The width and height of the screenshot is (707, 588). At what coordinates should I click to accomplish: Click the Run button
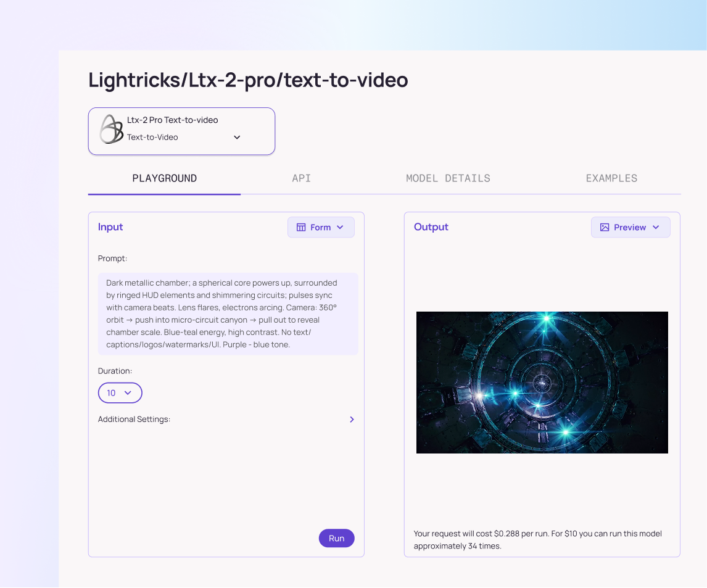click(x=336, y=538)
